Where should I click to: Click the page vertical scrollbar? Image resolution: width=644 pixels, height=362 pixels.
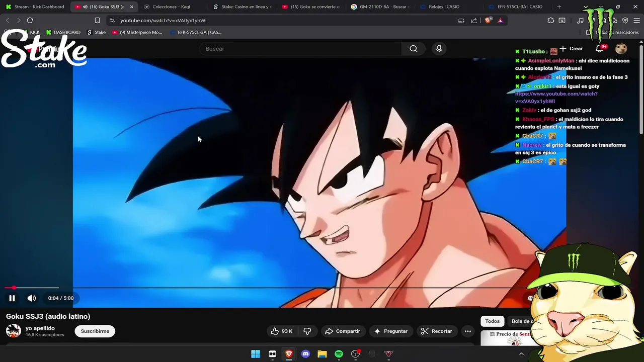(x=641, y=90)
